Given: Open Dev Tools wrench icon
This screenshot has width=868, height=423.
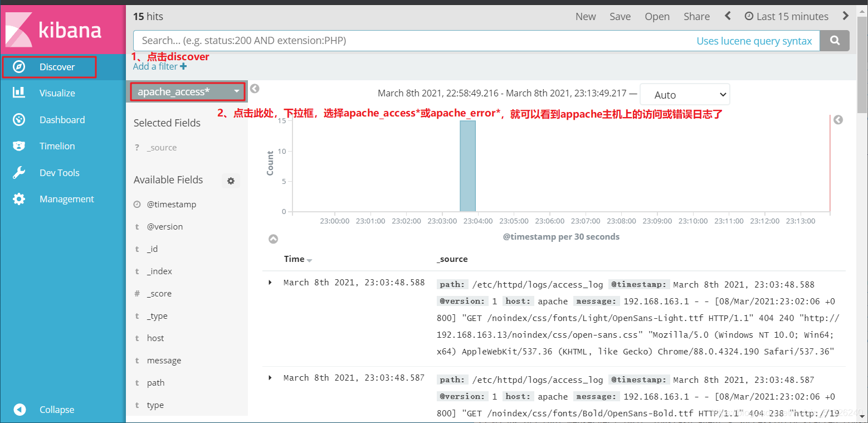Looking at the screenshot, I should (x=19, y=173).
